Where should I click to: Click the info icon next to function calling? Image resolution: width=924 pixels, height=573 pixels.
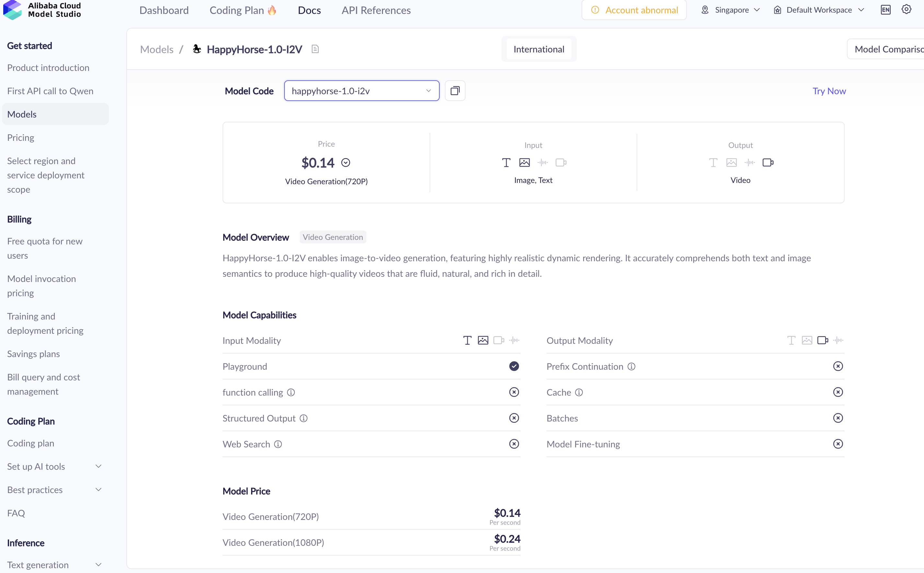click(x=291, y=392)
